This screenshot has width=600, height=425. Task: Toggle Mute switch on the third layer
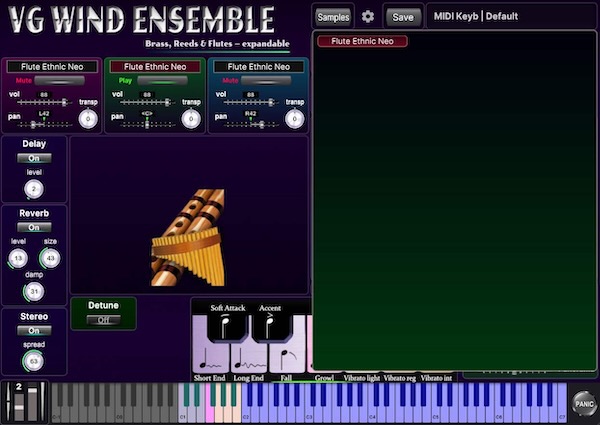click(266, 81)
